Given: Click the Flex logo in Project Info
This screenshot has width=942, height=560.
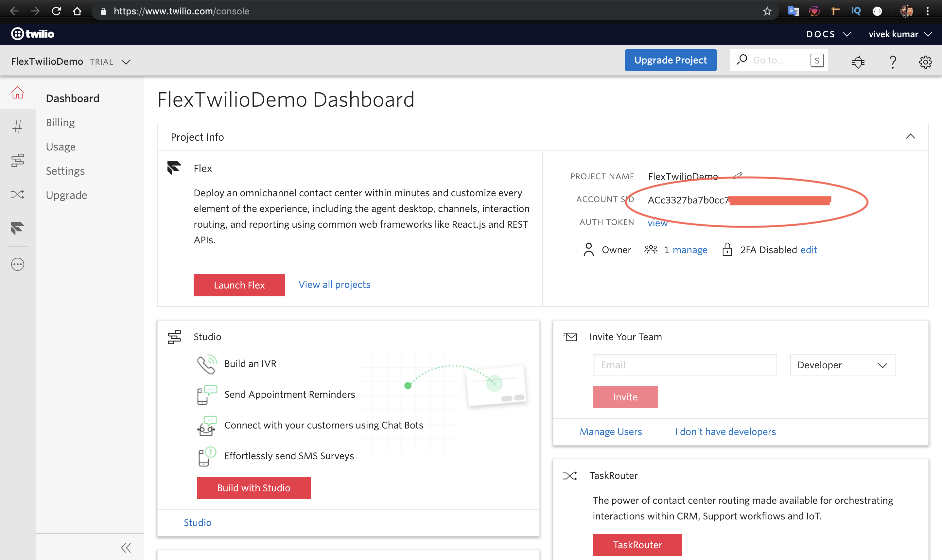Looking at the screenshot, I should click(x=174, y=167).
